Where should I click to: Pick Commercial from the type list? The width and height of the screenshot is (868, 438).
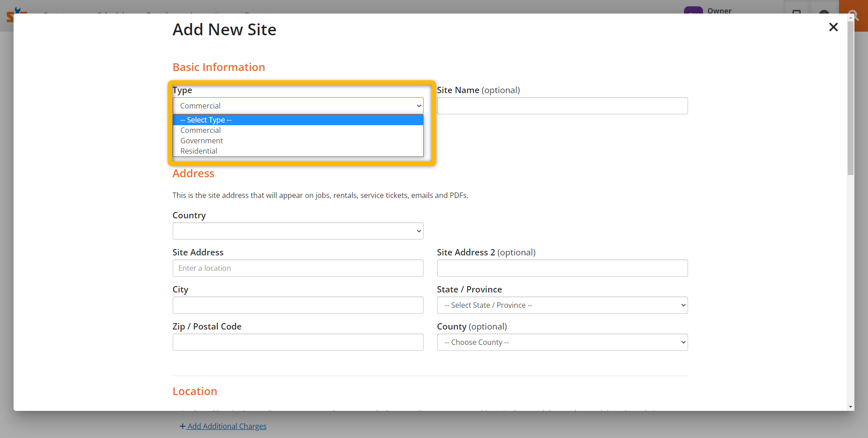[x=298, y=130]
